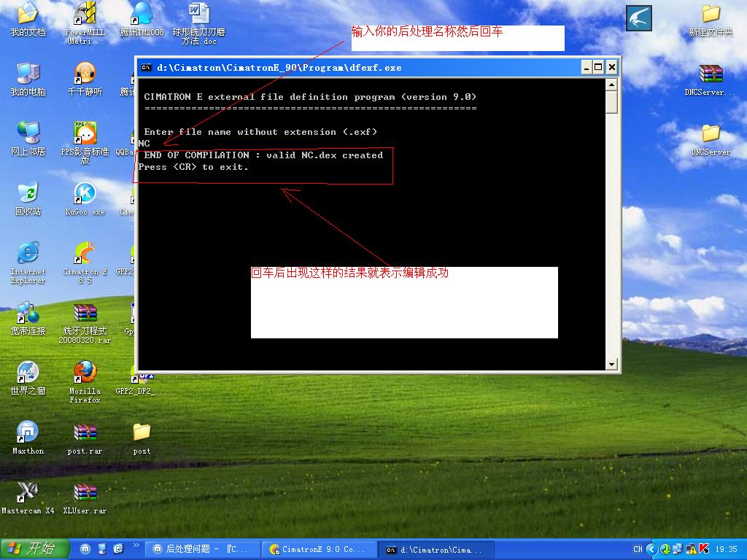The height and width of the screenshot is (560, 747).
Task: Click Show Desktop quick launch icon
Action: [102, 549]
